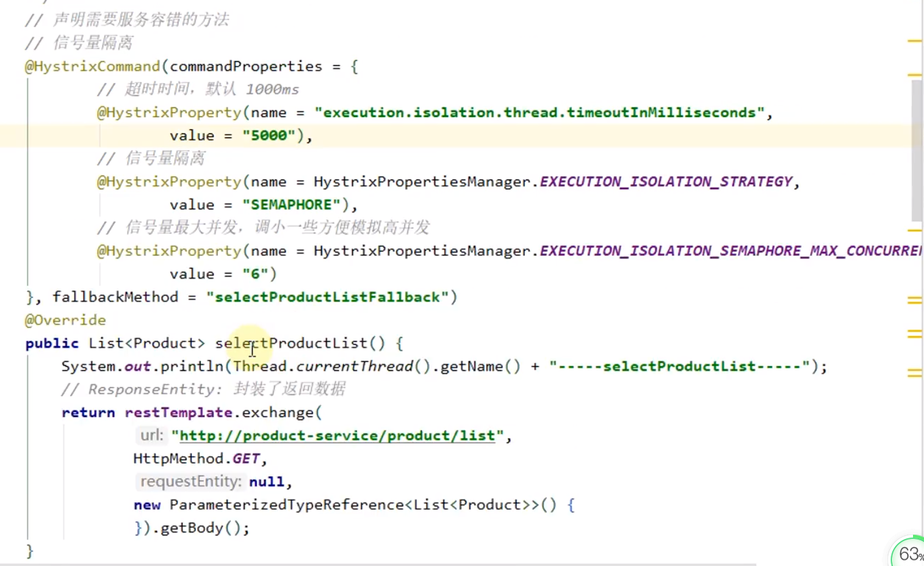This screenshot has width=924, height=566.
Task: Click the "5000" timeout value
Action: (x=269, y=136)
